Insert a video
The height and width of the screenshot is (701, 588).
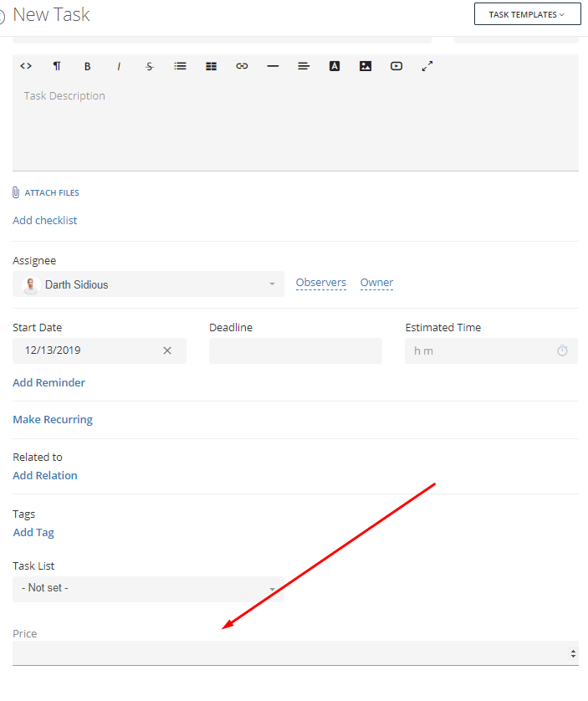click(x=396, y=66)
